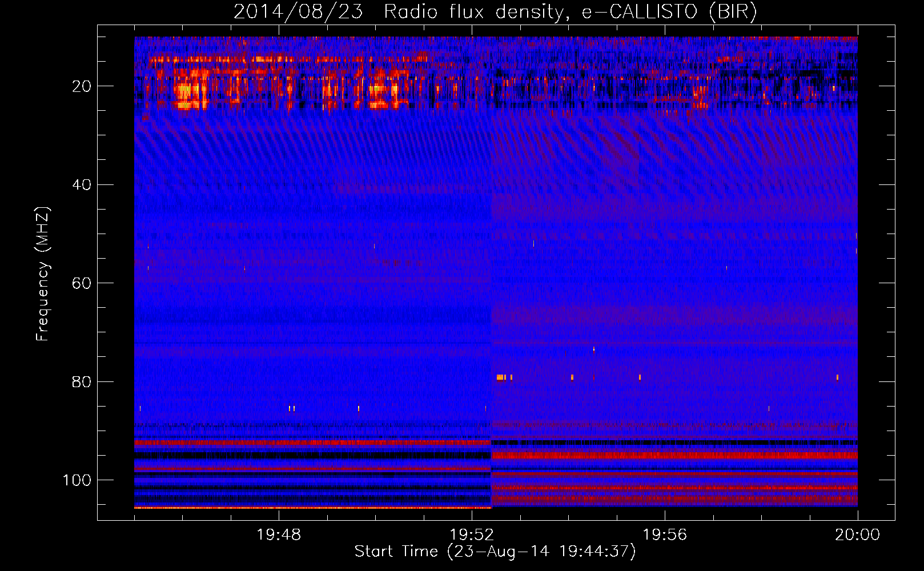
Task: Click the 19:48 time tick label
Action: tap(279, 535)
